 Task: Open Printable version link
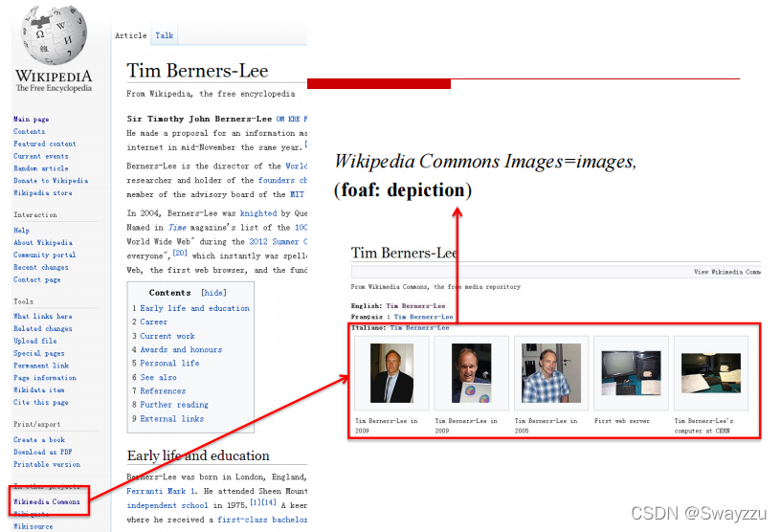(x=47, y=464)
